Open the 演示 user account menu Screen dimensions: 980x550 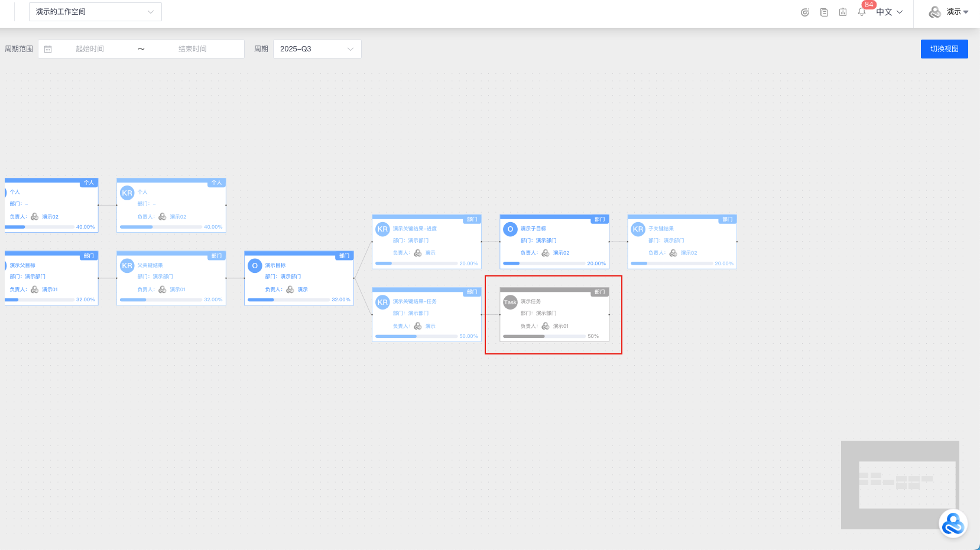tap(949, 12)
